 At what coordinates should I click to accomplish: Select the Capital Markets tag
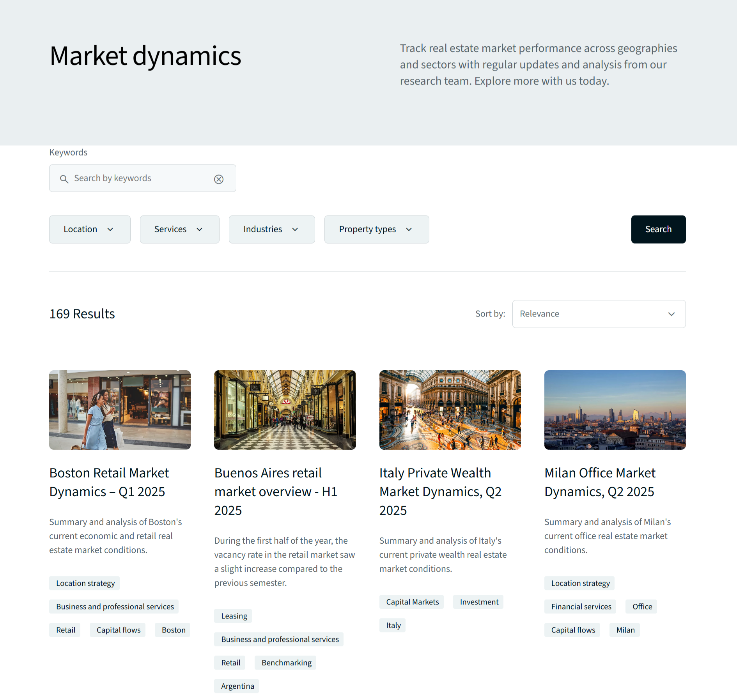point(411,602)
